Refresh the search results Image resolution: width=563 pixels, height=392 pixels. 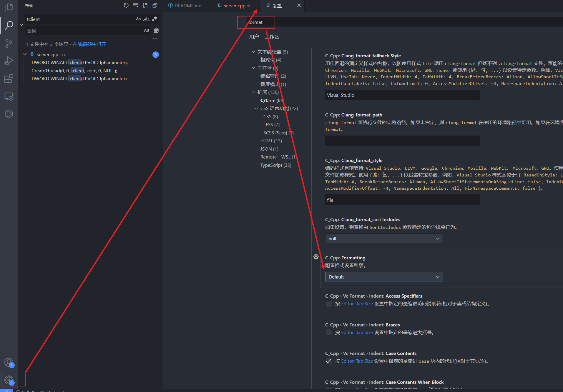point(126,5)
